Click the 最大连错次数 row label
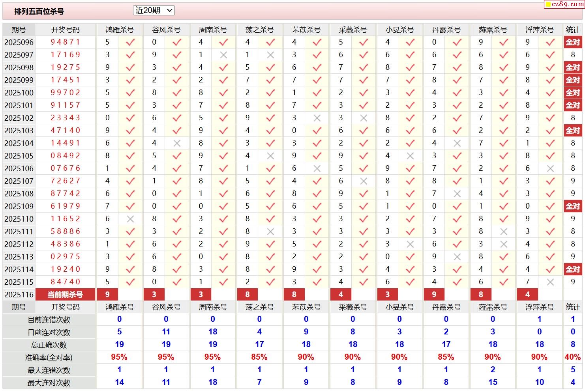Viewport: 585px width, 392px height. [49, 370]
